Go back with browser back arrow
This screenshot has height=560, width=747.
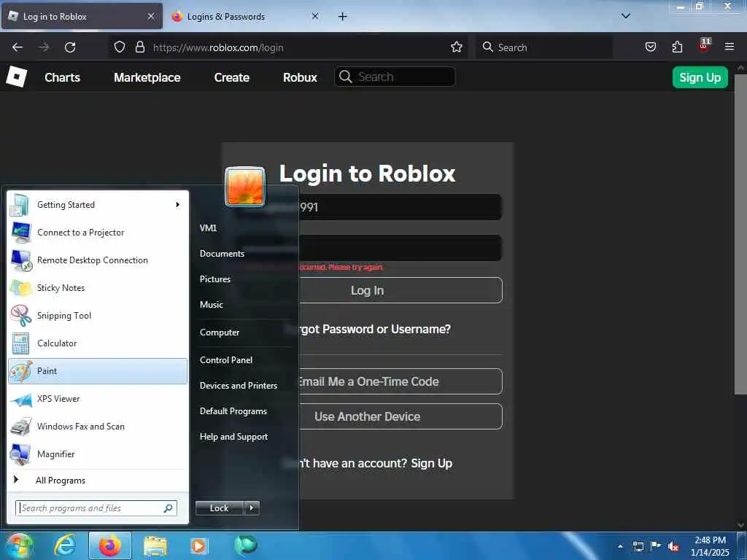click(x=18, y=47)
